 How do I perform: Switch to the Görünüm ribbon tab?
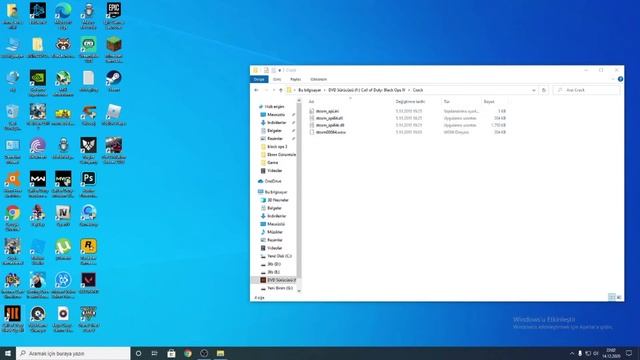point(318,79)
